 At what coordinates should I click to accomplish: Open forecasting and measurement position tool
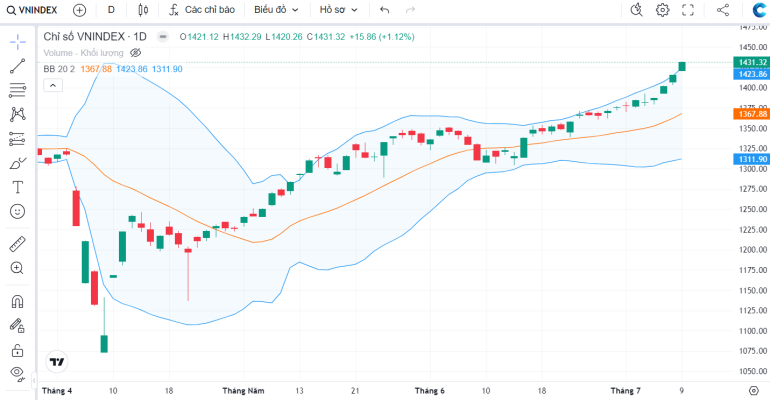point(18,138)
